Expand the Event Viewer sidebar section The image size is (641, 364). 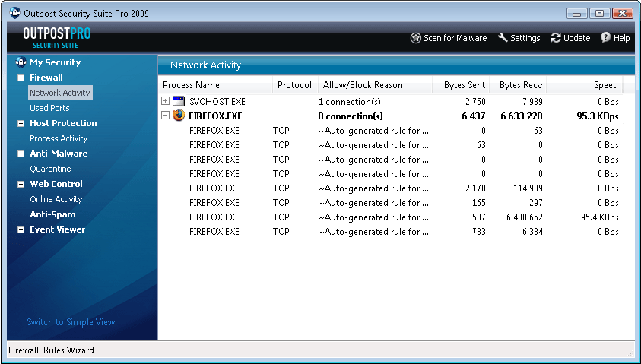pos(21,229)
